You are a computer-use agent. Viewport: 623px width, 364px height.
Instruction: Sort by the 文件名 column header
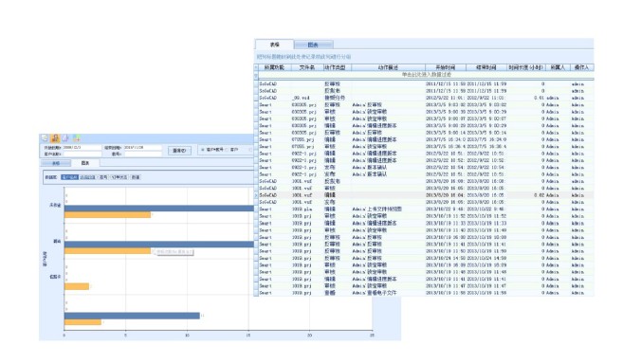[307, 67]
